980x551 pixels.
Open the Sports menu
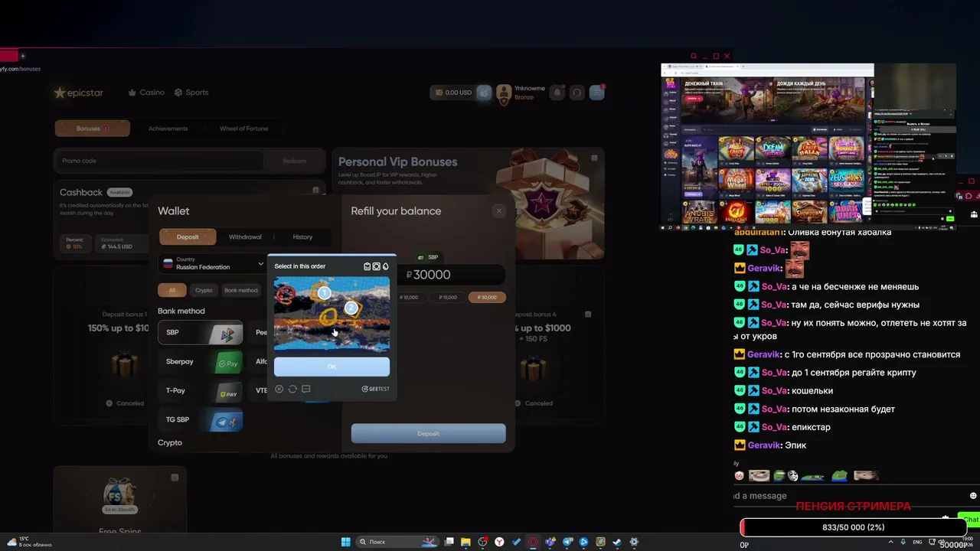click(x=191, y=93)
